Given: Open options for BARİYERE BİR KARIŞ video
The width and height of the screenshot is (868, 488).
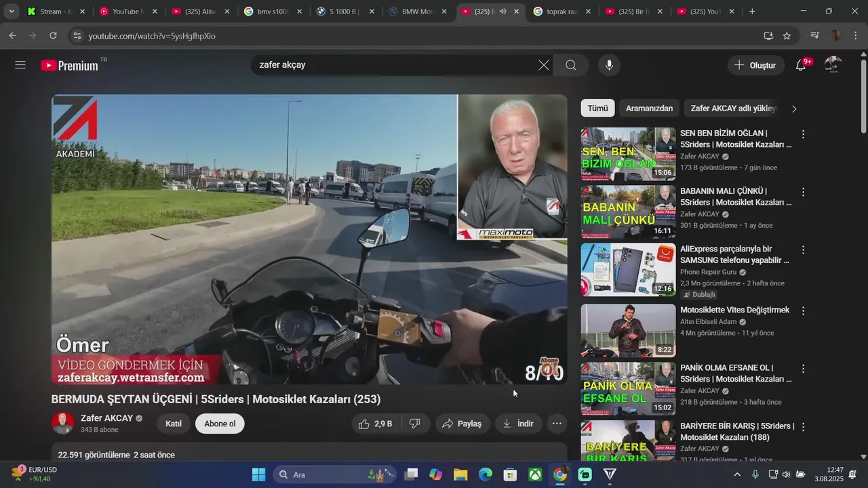Looking at the screenshot, I should pyautogui.click(x=803, y=427).
